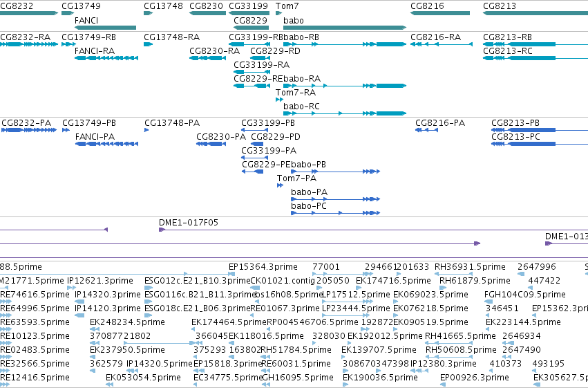Select the IP12621.3prime EST label
Viewport: 588px width, 388px height.
pos(100,281)
